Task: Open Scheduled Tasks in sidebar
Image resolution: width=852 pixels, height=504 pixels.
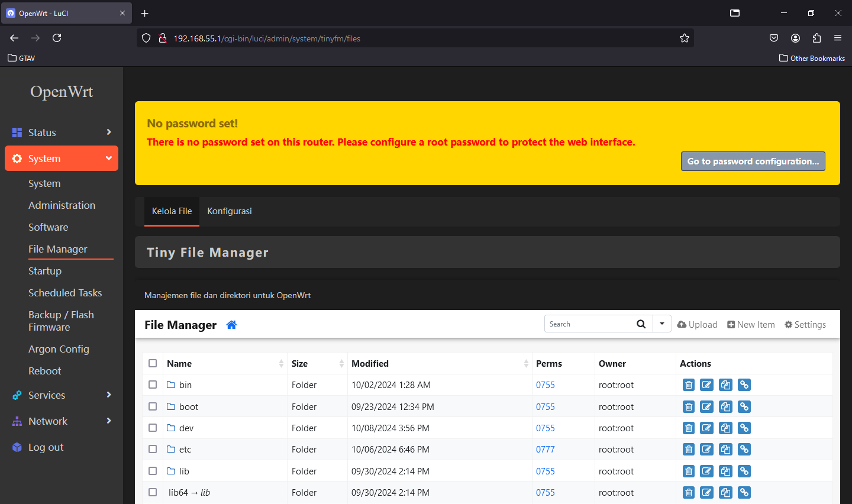Action: point(65,293)
